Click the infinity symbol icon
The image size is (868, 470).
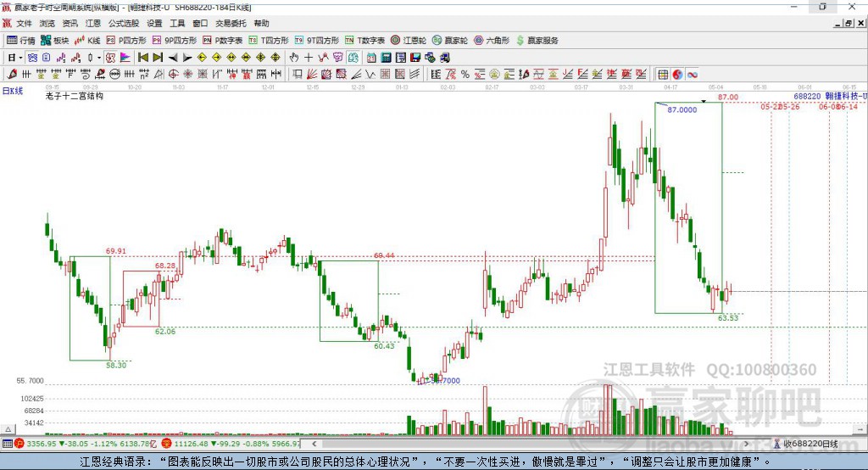pyautogui.click(x=693, y=75)
